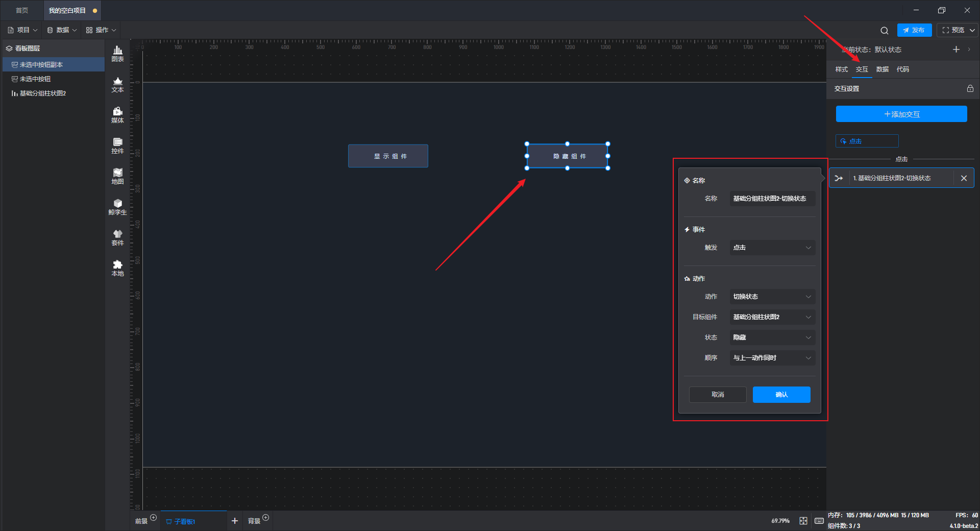This screenshot has height=531, width=980.
Task: Click the 前景 label in bottom bar
Action: pos(141,521)
